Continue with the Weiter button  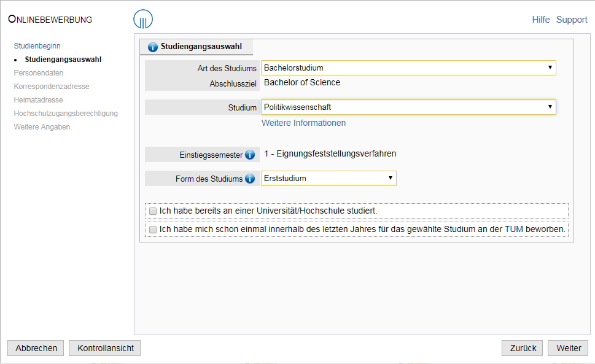pyautogui.click(x=568, y=348)
